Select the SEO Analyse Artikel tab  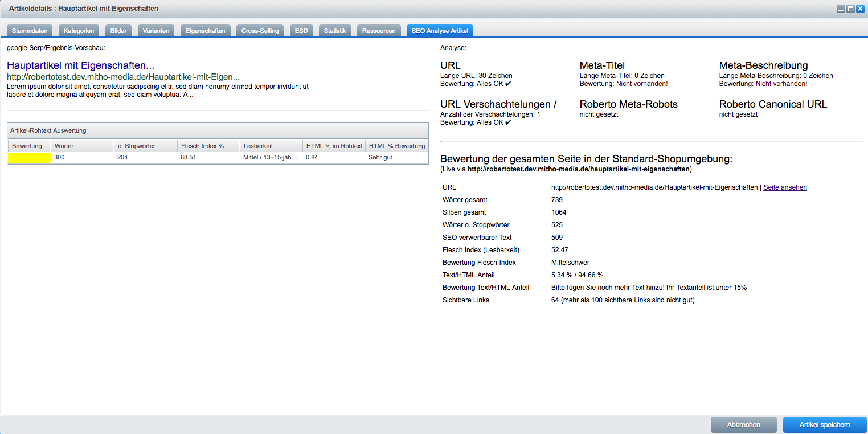[440, 31]
